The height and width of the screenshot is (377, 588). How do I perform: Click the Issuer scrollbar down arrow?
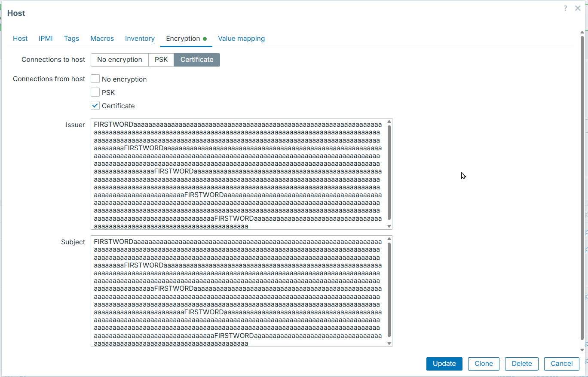[x=389, y=226]
